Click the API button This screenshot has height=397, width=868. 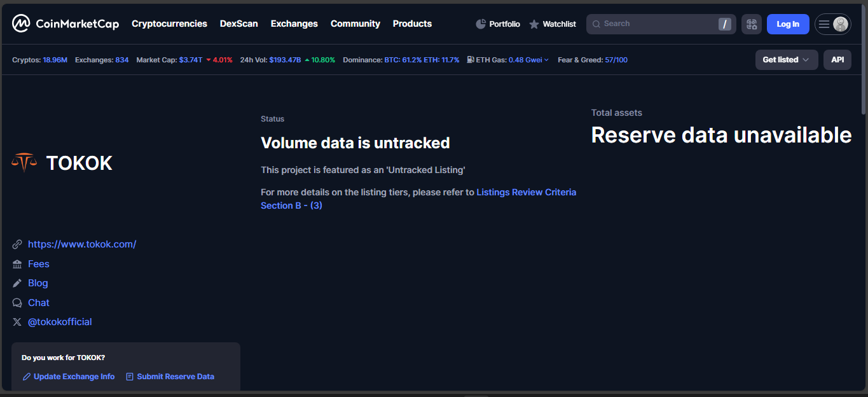pyautogui.click(x=837, y=60)
